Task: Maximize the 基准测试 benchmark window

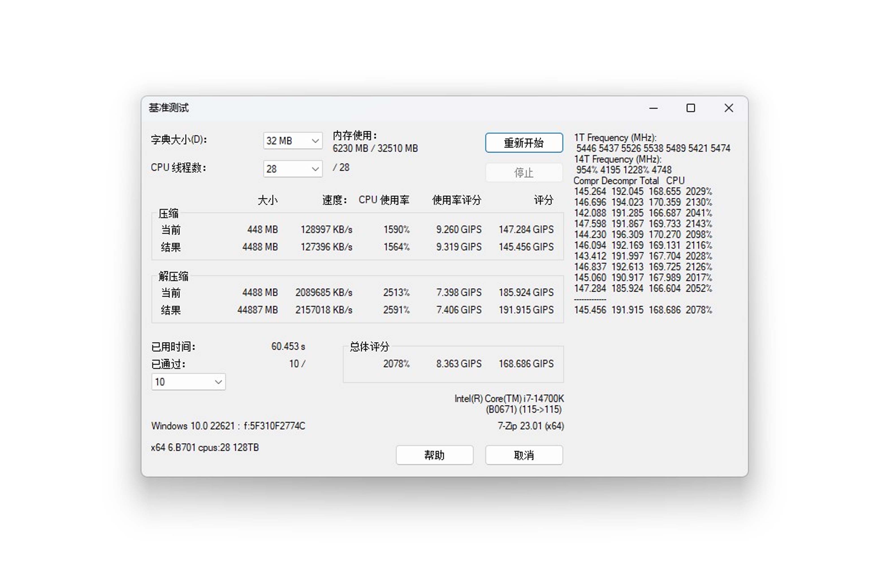Action: pyautogui.click(x=691, y=108)
